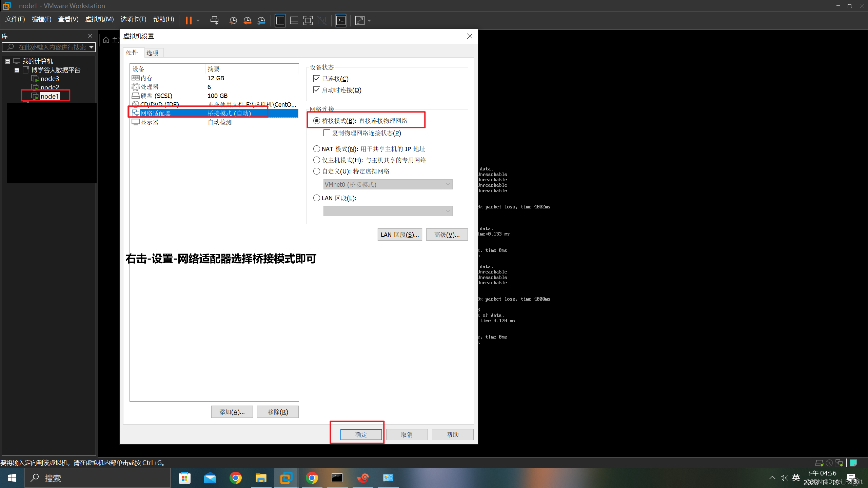Select the NAT 模式 radio button
Screen dimensions: 868x488
pos(317,149)
